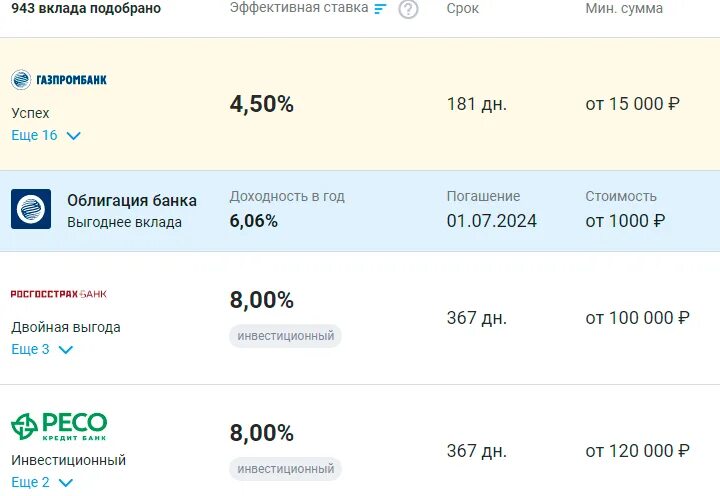Click the 6,06% bond yield value
The image size is (720, 496).
click(x=253, y=221)
